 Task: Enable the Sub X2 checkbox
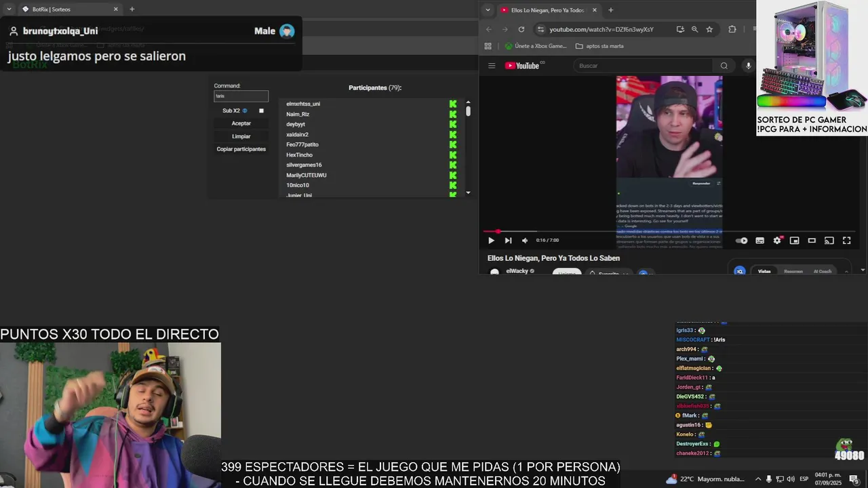click(x=261, y=110)
